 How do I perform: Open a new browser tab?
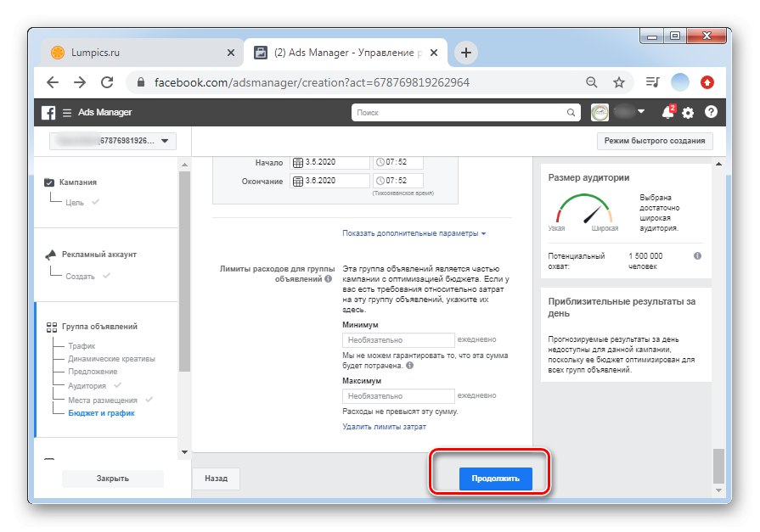pyautogui.click(x=466, y=53)
